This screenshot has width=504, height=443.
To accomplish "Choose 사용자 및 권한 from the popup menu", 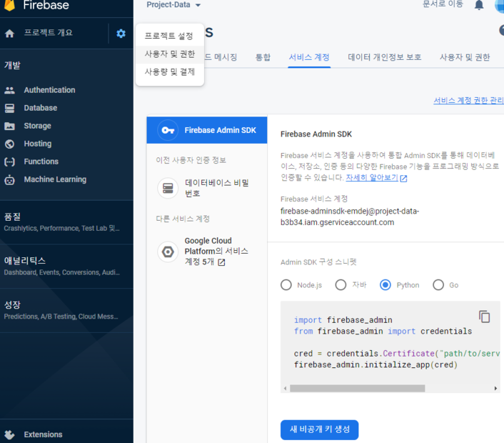I will (170, 54).
